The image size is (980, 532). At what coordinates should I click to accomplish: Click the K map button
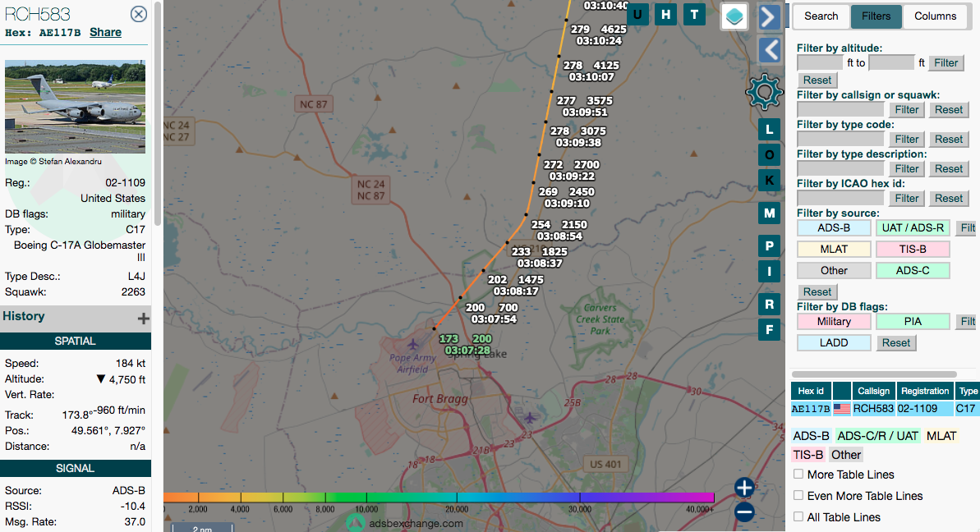pos(770,181)
